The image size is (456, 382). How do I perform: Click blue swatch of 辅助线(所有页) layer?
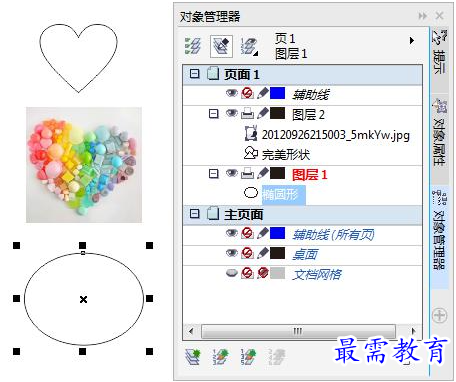point(277,233)
